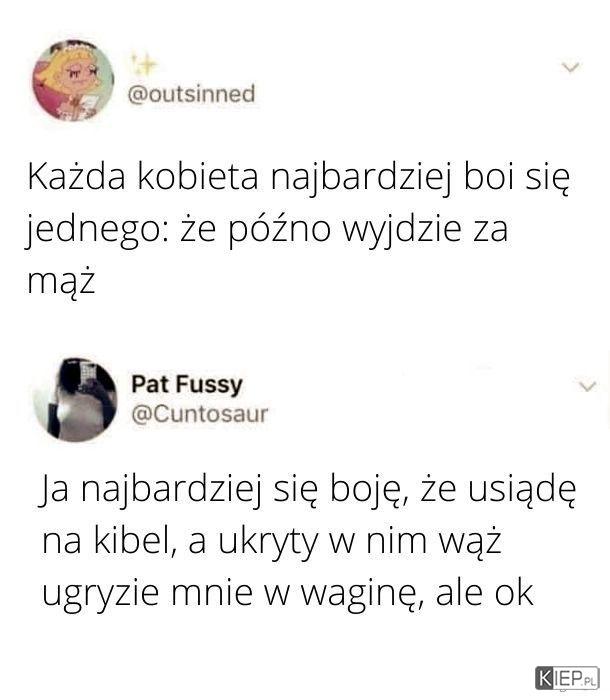Expand the chevron menu on Pat Fussy's tweet
This screenshot has height=700, width=610.
(x=587, y=386)
